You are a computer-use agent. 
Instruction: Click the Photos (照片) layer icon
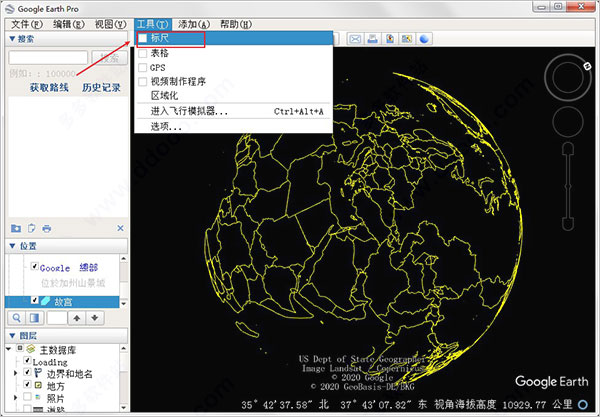[x=38, y=397]
